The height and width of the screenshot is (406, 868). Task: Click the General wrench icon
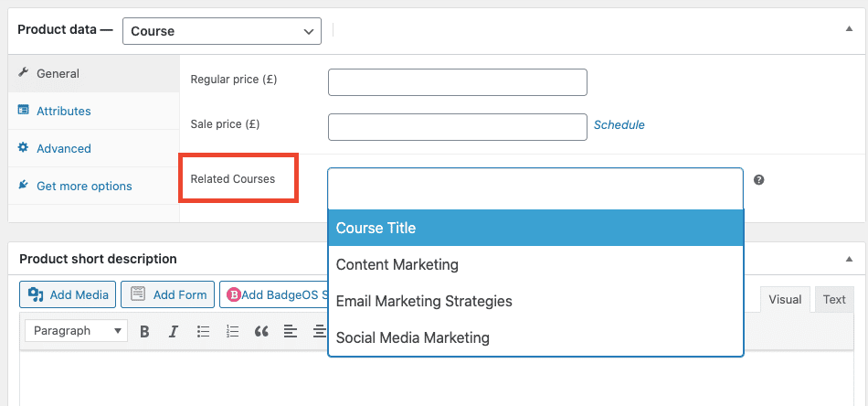point(23,72)
